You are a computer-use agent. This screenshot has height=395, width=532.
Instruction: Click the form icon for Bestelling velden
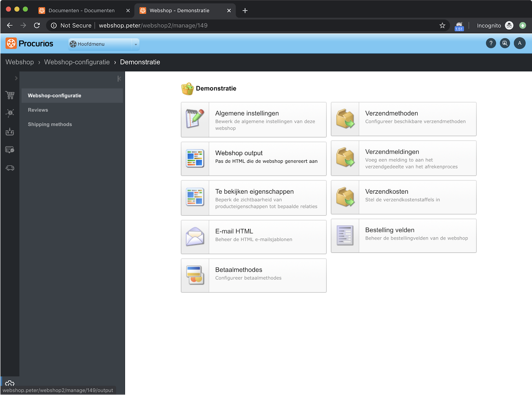pos(345,235)
